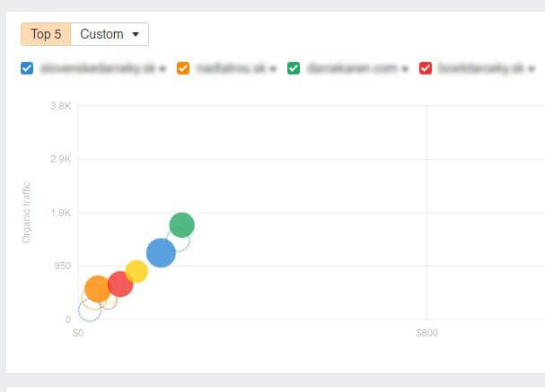Expand the dropdown arrow after the orange domain
The height and width of the screenshot is (392, 545).
pyautogui.click(x=273, y=69)
